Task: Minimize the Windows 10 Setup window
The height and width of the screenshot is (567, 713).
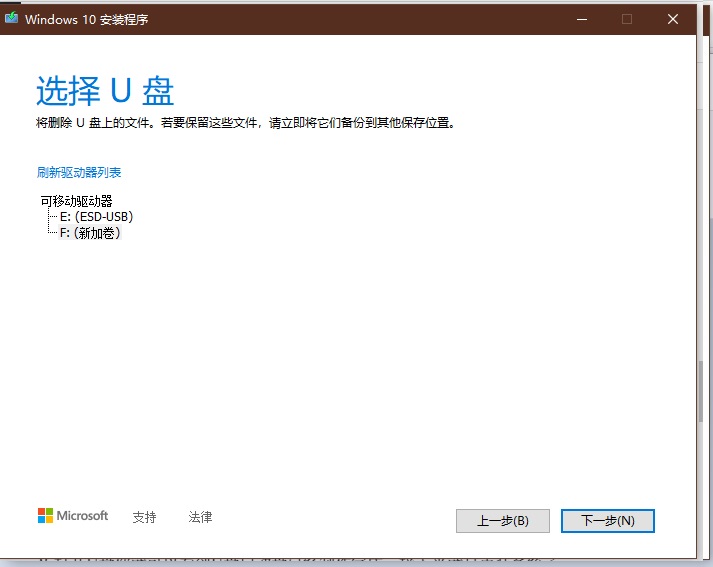Action: (582, 19)
